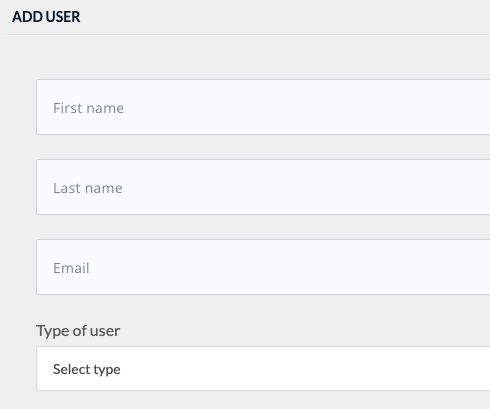
Task: Click blank area of user type selector
Action: [305, 369]
